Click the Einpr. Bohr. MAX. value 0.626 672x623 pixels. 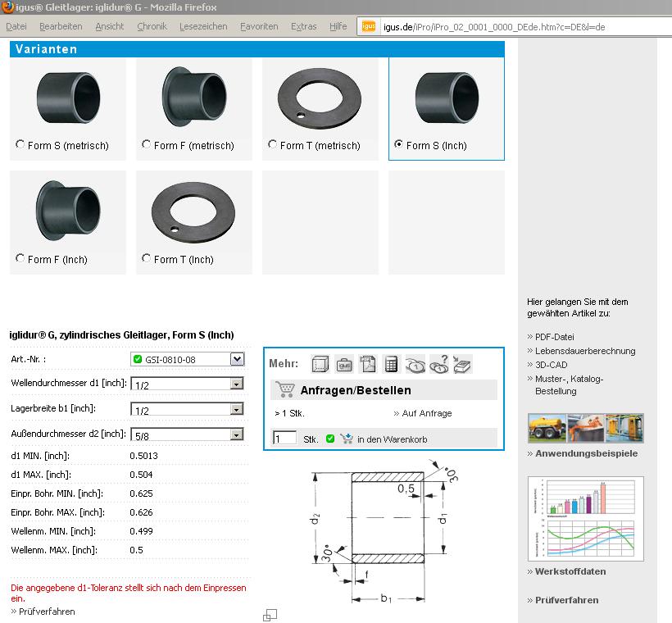point(141,512)
